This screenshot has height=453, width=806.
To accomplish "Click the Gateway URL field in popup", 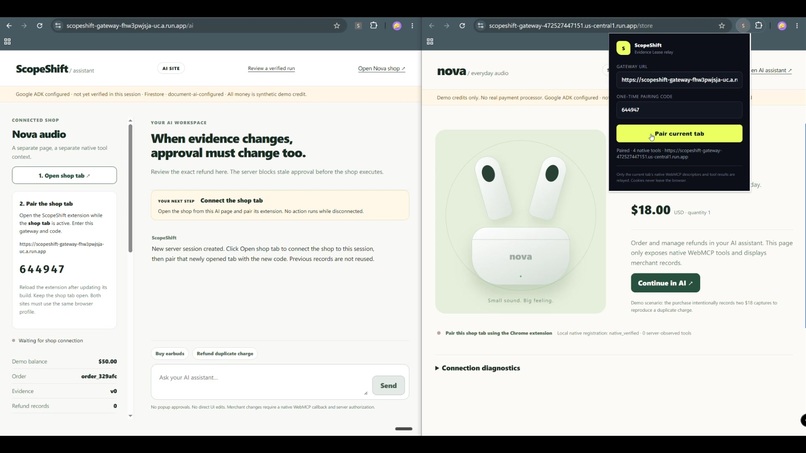I will click(x=679, y=80).
